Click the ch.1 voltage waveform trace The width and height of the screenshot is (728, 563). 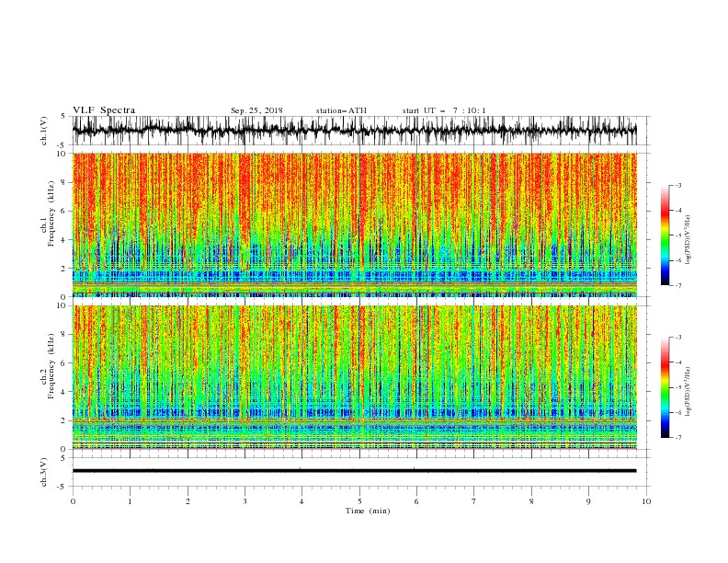354,131
